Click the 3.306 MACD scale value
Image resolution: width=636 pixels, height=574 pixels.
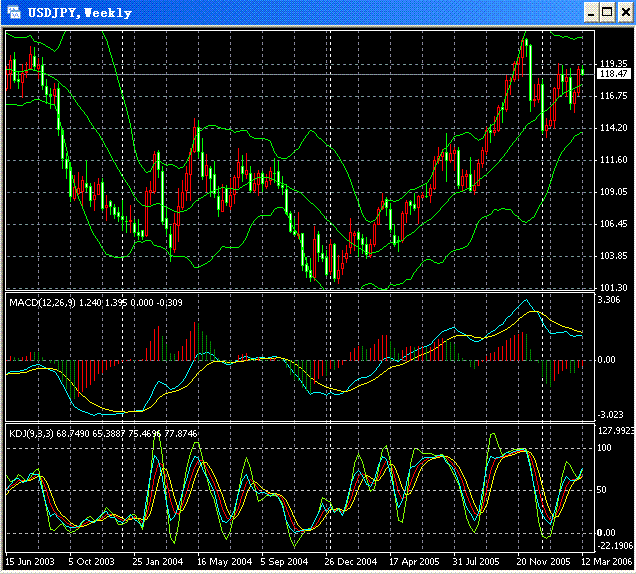coord(609,300)
